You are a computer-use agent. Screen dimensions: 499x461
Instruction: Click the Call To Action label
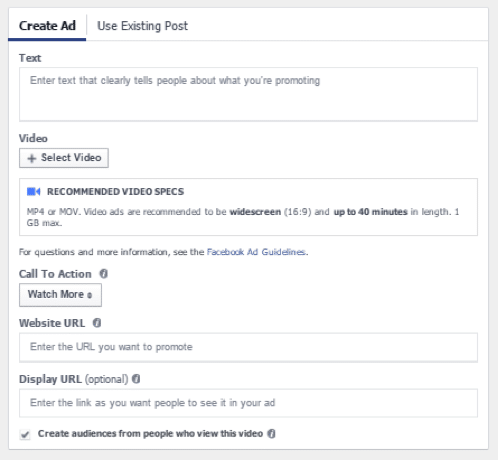[55, 274]
